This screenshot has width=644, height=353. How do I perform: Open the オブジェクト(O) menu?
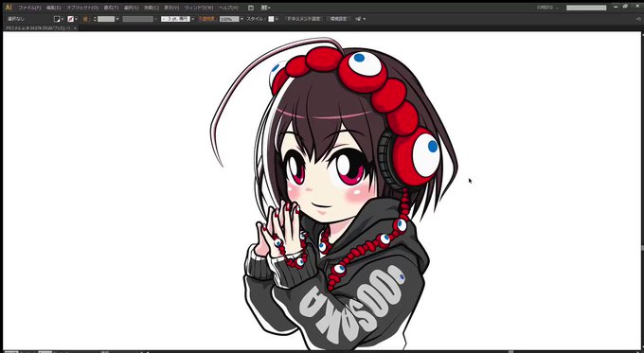click(x=82, y=8)
